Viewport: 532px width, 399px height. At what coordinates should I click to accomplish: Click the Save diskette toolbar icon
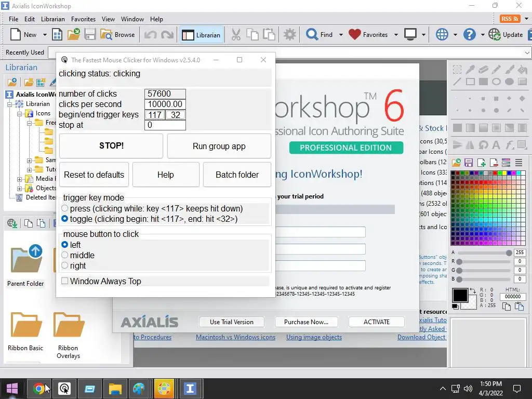(x=90, y=35)
